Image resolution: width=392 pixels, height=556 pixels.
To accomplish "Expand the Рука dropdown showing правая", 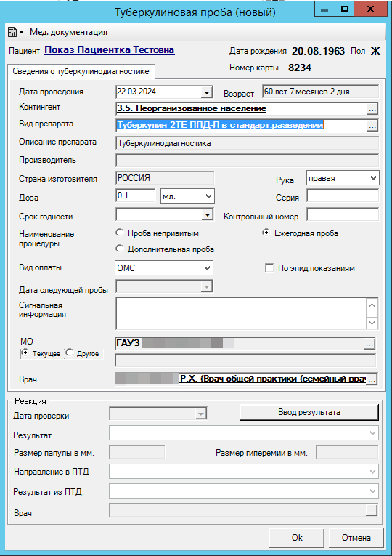I will coord(343,178).
